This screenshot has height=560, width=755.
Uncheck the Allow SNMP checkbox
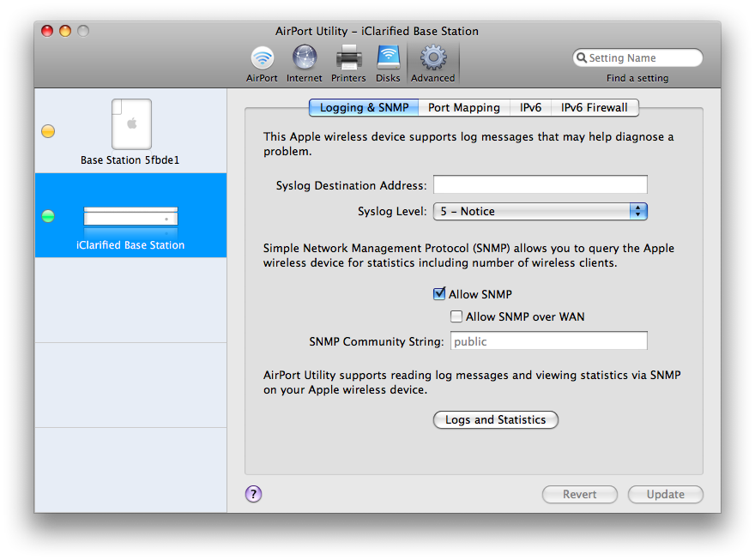pos(439,293)
